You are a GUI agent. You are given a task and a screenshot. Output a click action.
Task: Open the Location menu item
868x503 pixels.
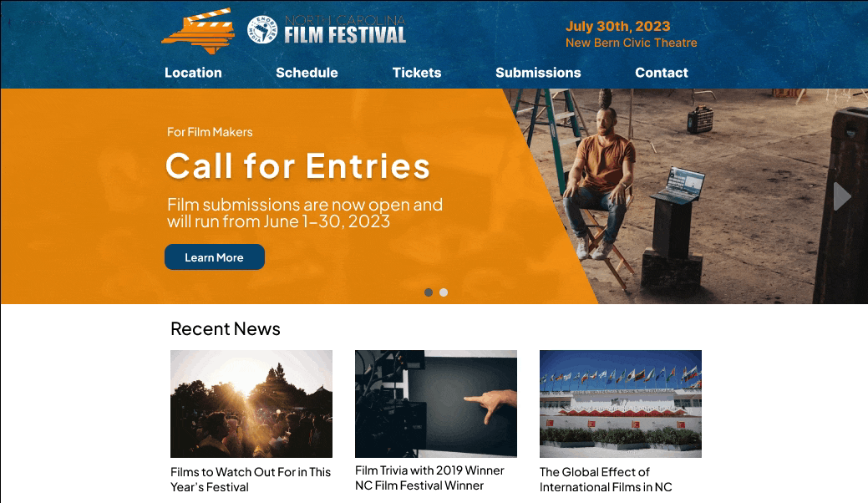193,73
